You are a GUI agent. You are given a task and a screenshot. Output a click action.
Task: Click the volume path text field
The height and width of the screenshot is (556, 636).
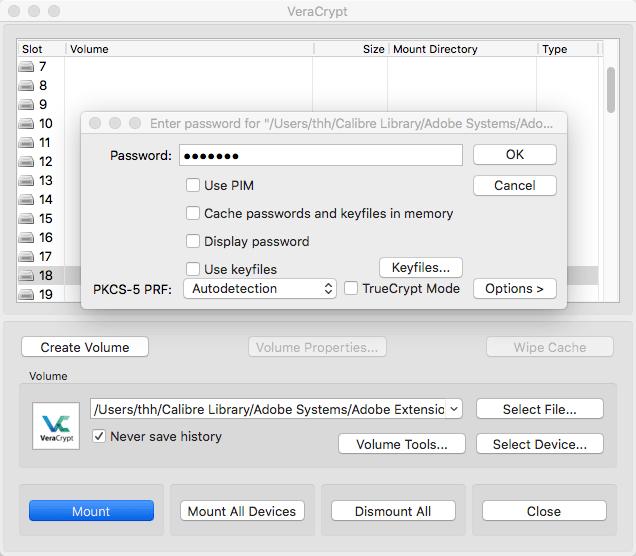coord(269,409)
